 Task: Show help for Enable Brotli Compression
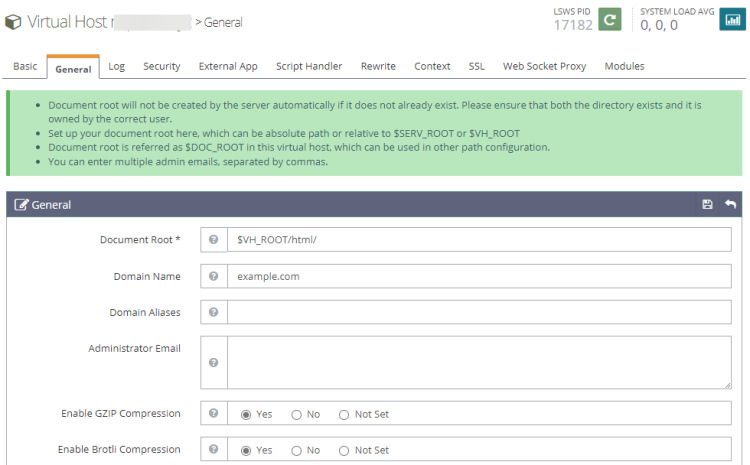(214, 449)
